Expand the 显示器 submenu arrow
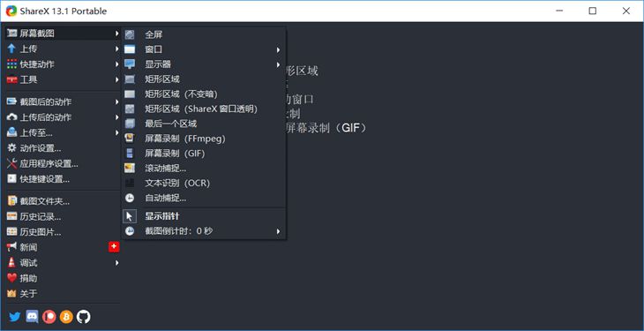The height and width of the screenshot is (331, 644). coord(278,64)
